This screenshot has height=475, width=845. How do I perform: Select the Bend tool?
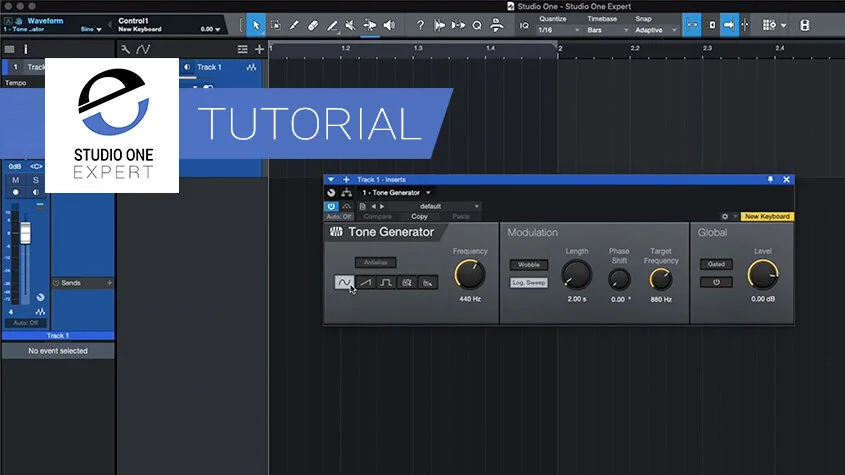pos(370,25)
